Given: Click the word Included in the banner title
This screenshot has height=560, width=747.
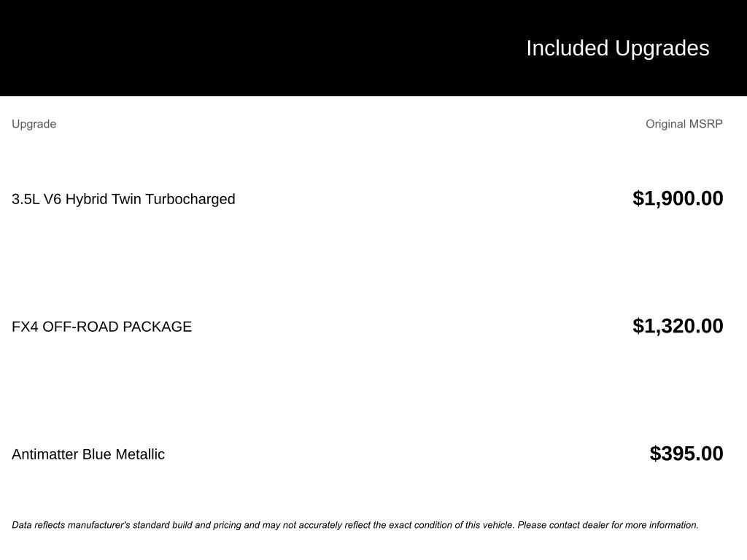Looking at the screenshot, I should click(567, 48).
